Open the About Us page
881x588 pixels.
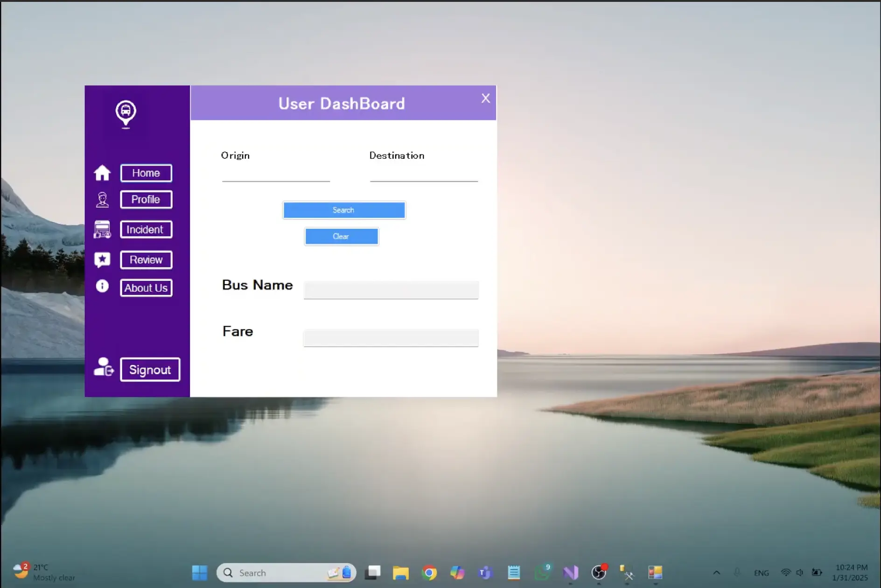click(146, 288)
